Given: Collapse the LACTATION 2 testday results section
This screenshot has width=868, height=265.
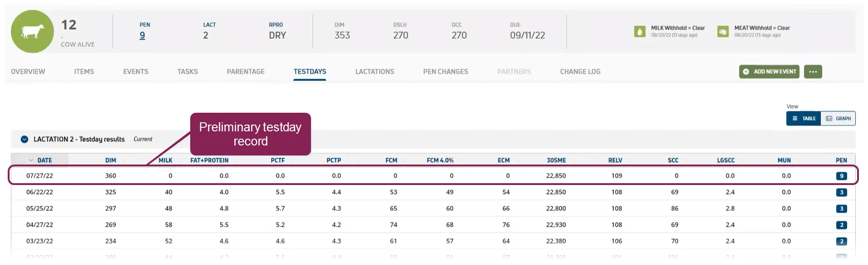Looking at the screenshot, I should point(25,139).
